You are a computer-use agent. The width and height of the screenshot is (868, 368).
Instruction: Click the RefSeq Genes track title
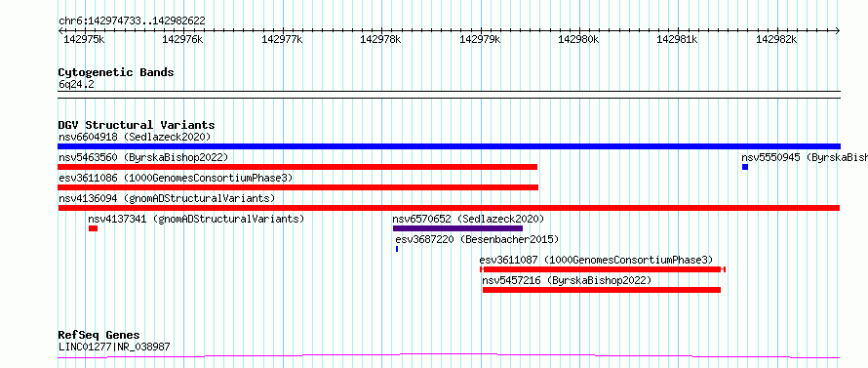[x=99, y=336]
